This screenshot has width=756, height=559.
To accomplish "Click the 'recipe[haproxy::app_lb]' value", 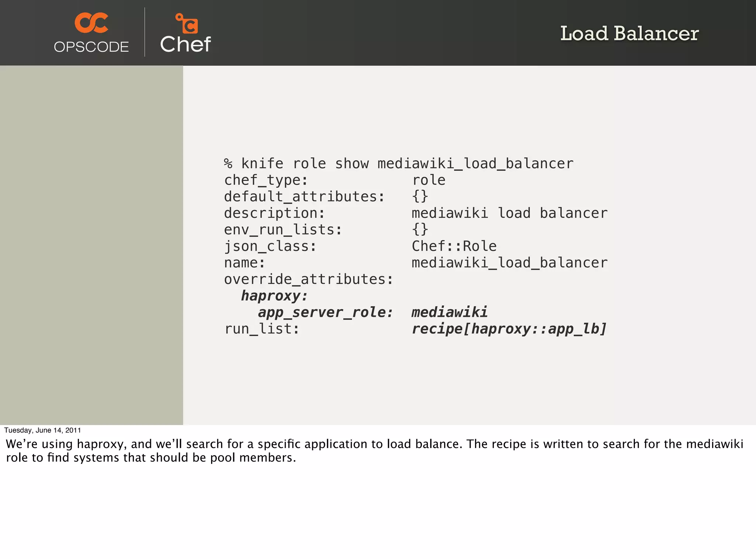I will [x=509, y=329].
